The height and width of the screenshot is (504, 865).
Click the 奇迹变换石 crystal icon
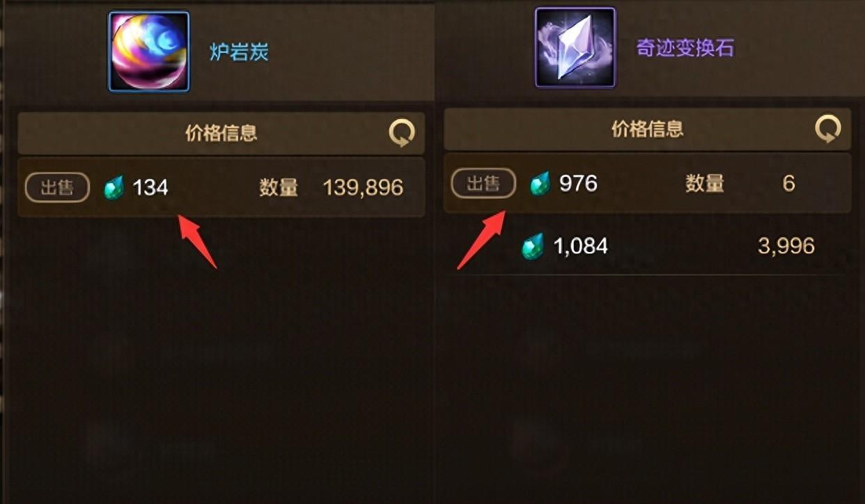coord(575,47)
